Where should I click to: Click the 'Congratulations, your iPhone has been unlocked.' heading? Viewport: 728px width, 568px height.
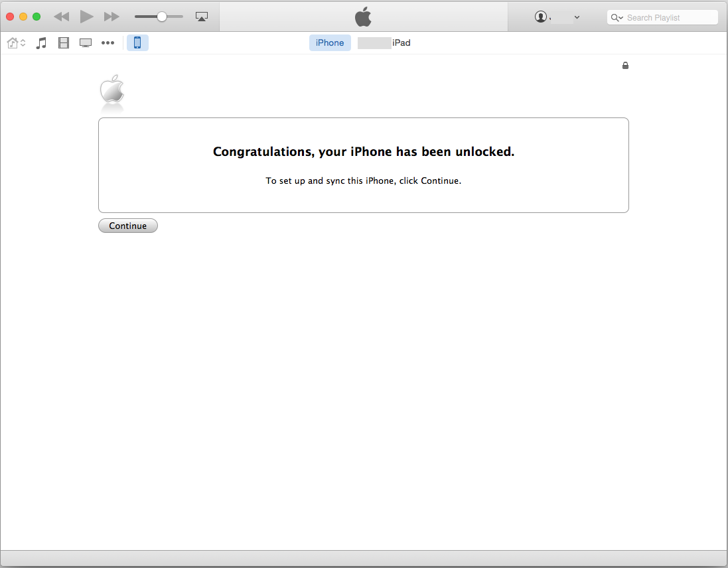click(x=364, y=152)
